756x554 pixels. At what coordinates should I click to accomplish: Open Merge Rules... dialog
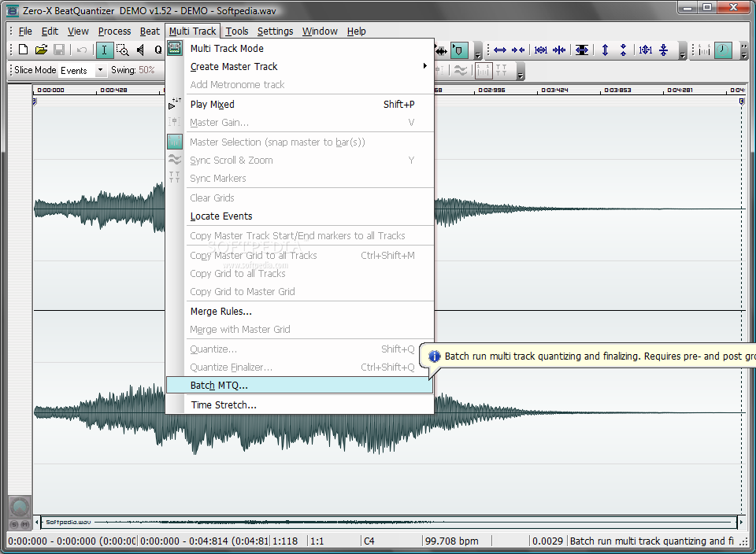tap(299, 311)
